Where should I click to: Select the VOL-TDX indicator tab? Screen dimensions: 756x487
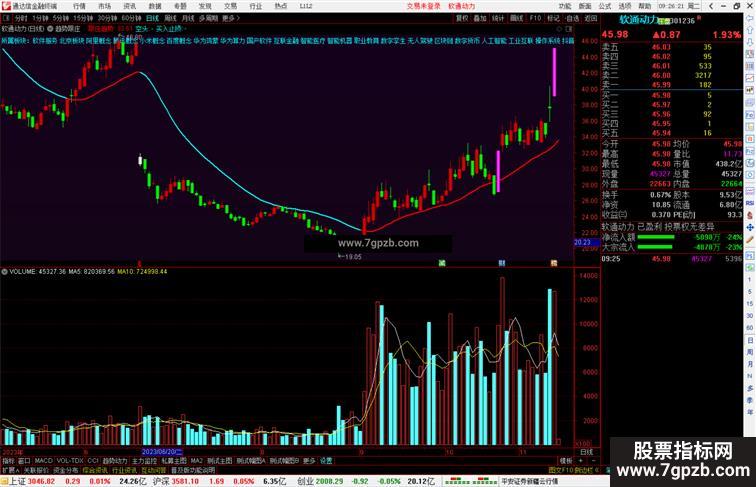pyautogui.click(x=70, y=461)
